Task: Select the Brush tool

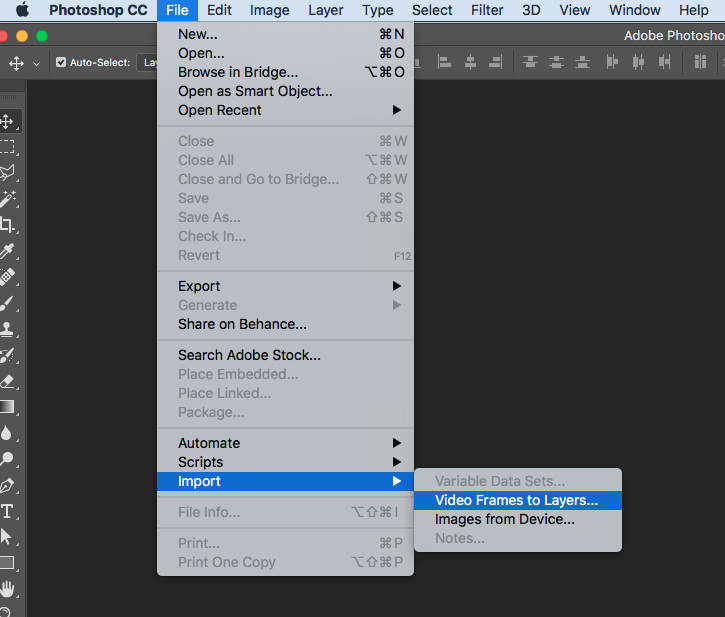Action: 7,303
